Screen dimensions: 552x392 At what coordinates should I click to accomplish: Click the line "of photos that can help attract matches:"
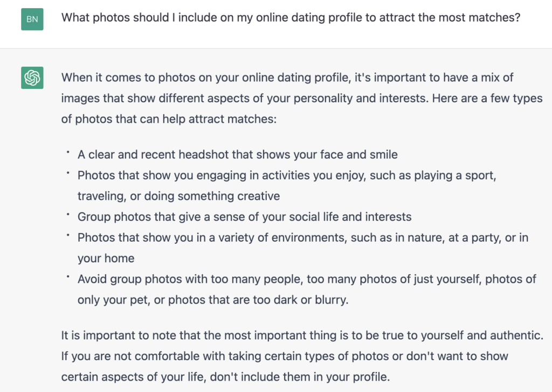169,119
